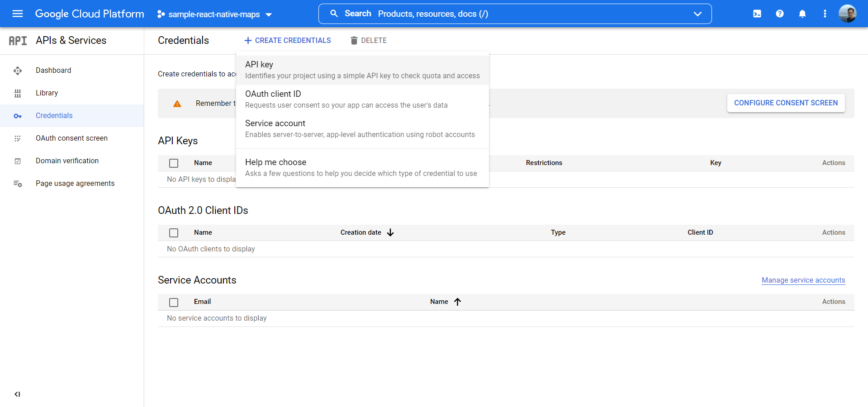Viewport: 868px width, 407px height.
Task: Click the 'OAuth 2.0 Client IDs' heading
Action: (203, 211)
